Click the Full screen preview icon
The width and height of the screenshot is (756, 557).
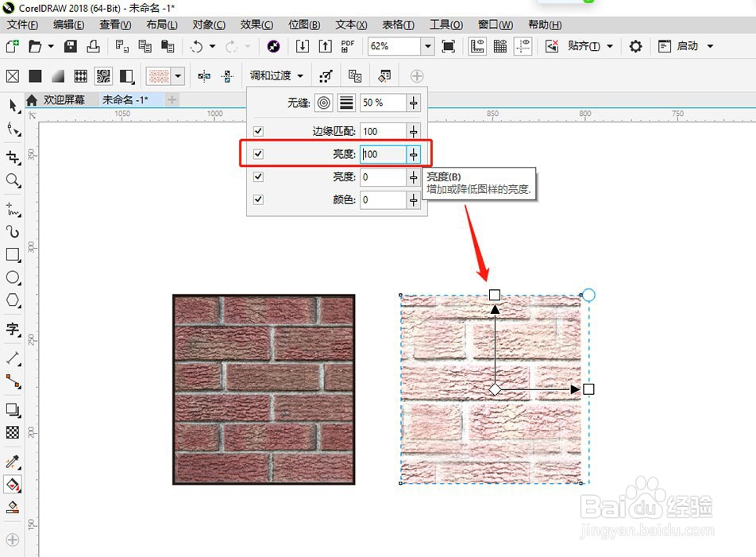pos(449,46)
